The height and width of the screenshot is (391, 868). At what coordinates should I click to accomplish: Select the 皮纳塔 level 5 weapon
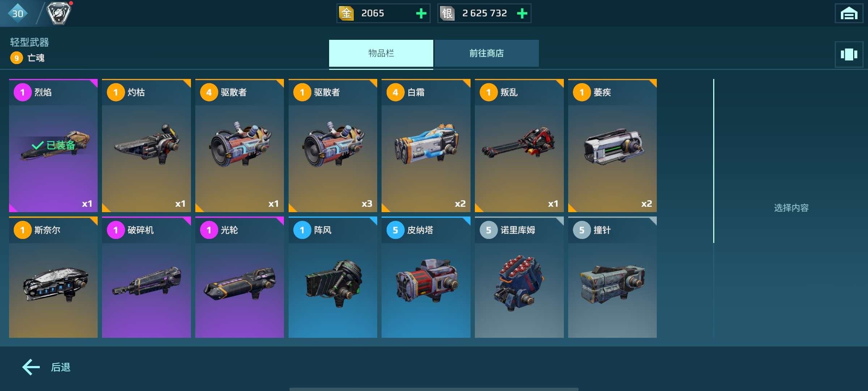[426, 277]
